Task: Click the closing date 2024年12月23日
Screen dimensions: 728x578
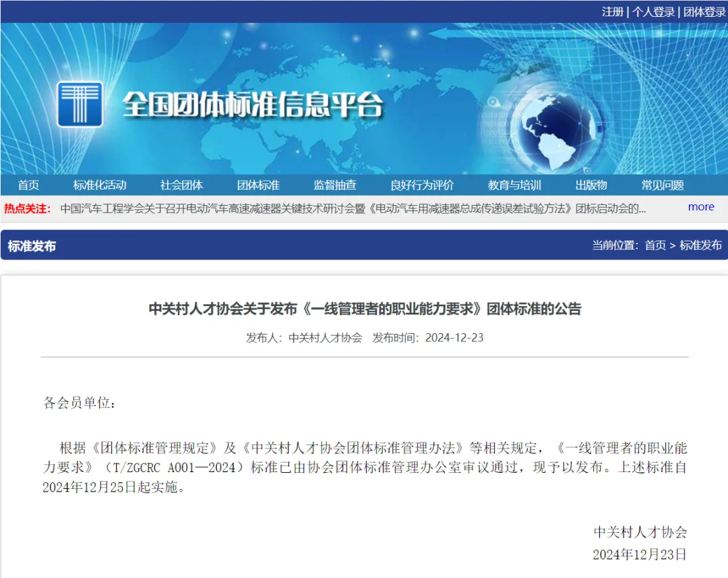Action: click(x=640, y=554)
